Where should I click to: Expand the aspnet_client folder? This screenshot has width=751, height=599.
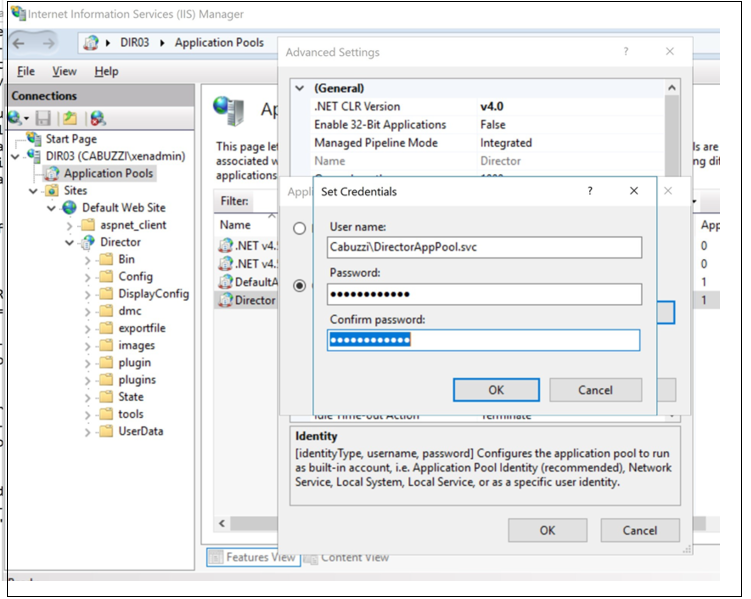tap(71, 226)
